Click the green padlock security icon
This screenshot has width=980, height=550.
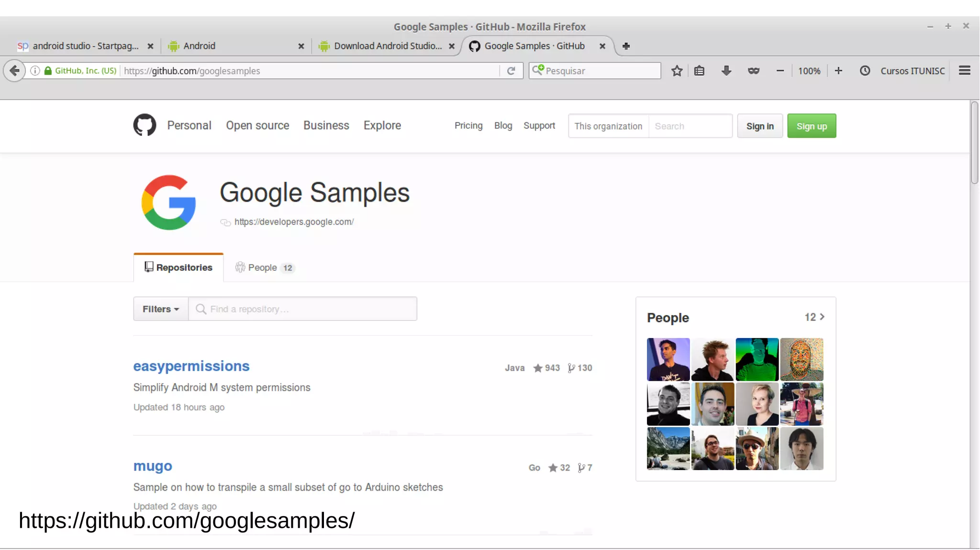pyautogui.click(x=48, y=71)
